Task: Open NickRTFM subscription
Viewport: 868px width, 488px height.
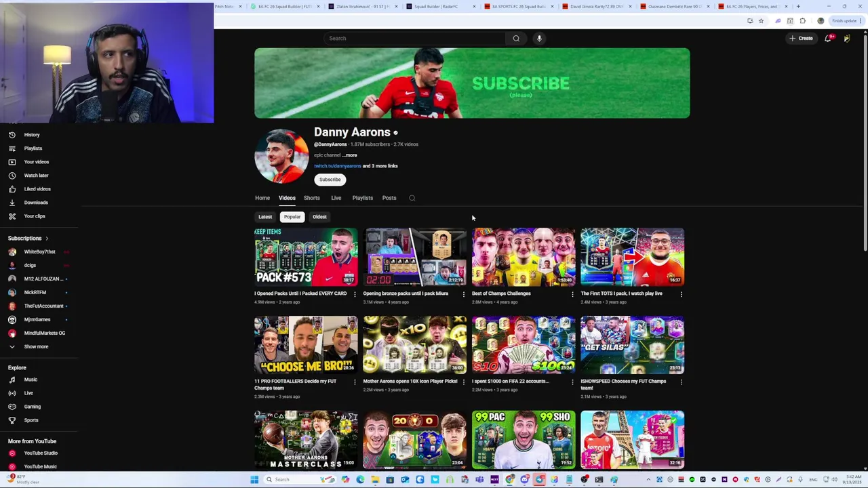Action: coord(35,293)
